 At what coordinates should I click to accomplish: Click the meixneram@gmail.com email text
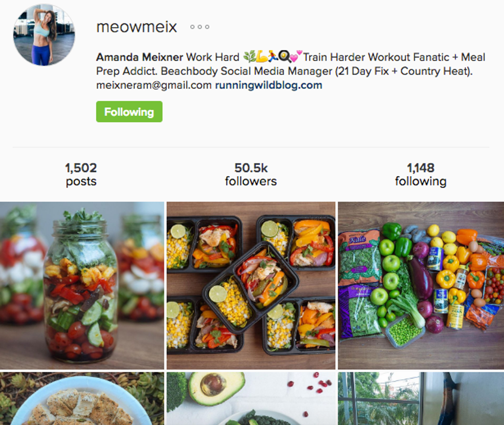point(154,85)
